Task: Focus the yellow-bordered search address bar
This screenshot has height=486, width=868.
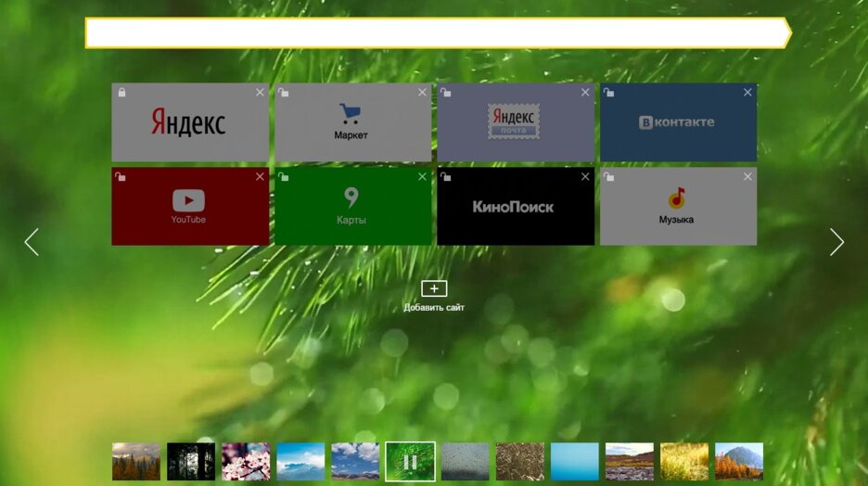Action: coord(436,32)
